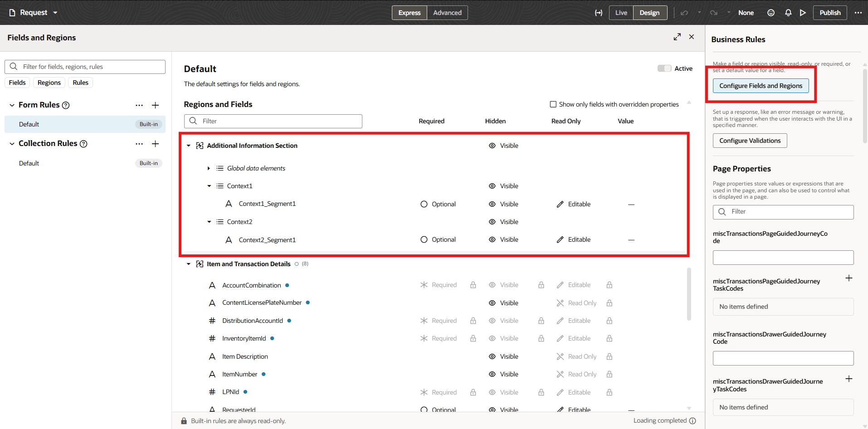
Task: Switch to Advanced mode
Action: 447,13
